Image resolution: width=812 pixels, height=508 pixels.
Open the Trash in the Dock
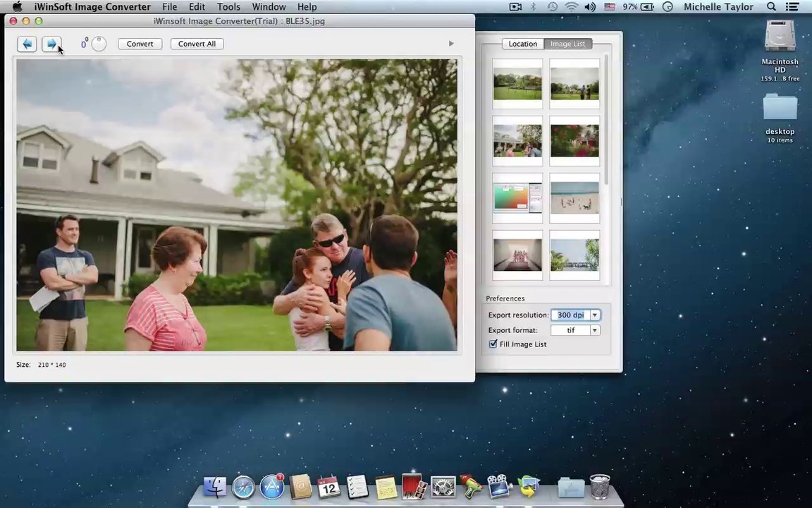(x=600, y=487)
